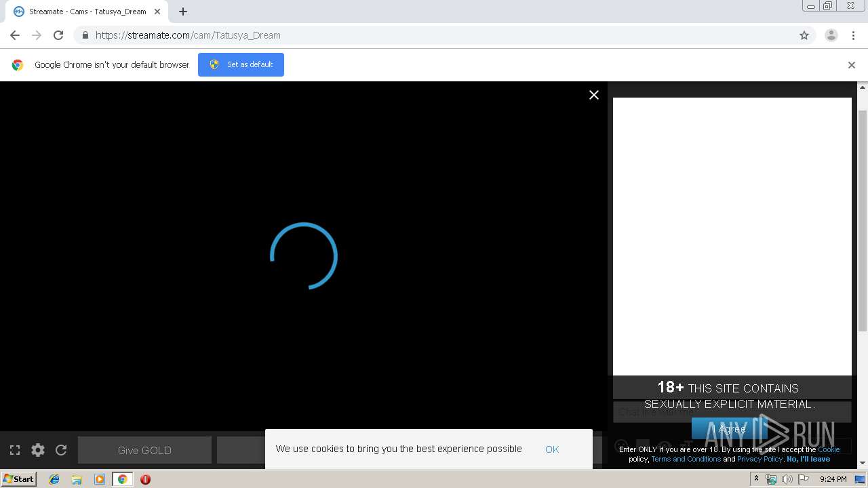View site security lock icon
Screen dimensions: 868x488
pyautogui.click(x=85, y=35)
